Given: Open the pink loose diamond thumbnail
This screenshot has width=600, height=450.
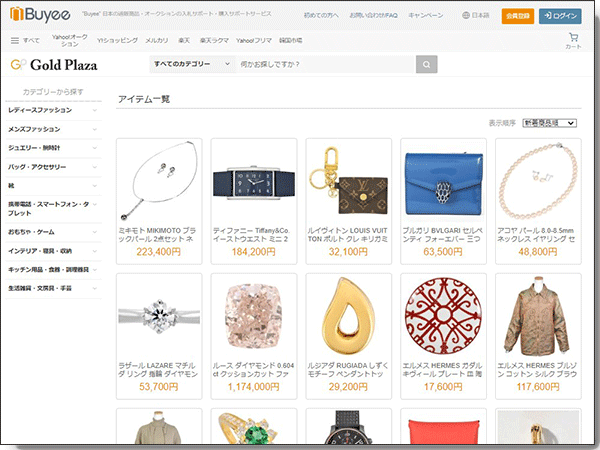Looking at the screenshot, I should click(254, 316).
